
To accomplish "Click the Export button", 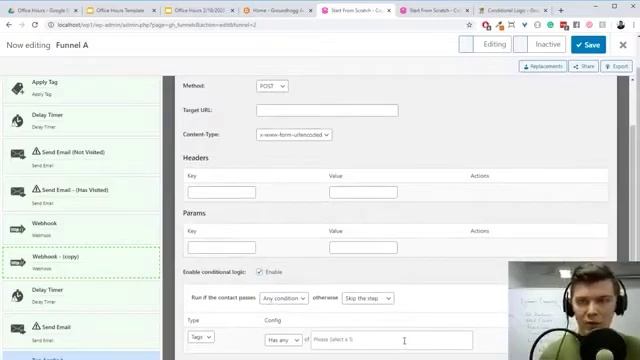I will (x=616, y=67).
